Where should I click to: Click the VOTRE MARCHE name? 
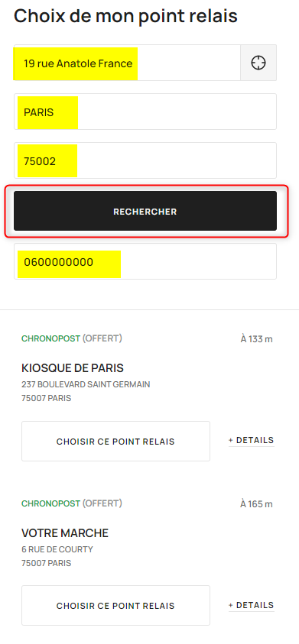64,533
